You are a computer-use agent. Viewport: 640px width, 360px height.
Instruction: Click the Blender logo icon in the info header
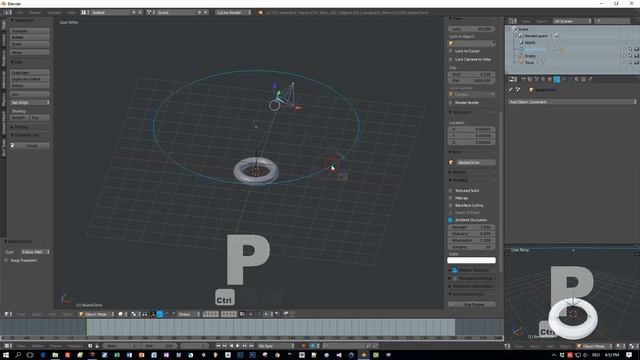[260, 13]
